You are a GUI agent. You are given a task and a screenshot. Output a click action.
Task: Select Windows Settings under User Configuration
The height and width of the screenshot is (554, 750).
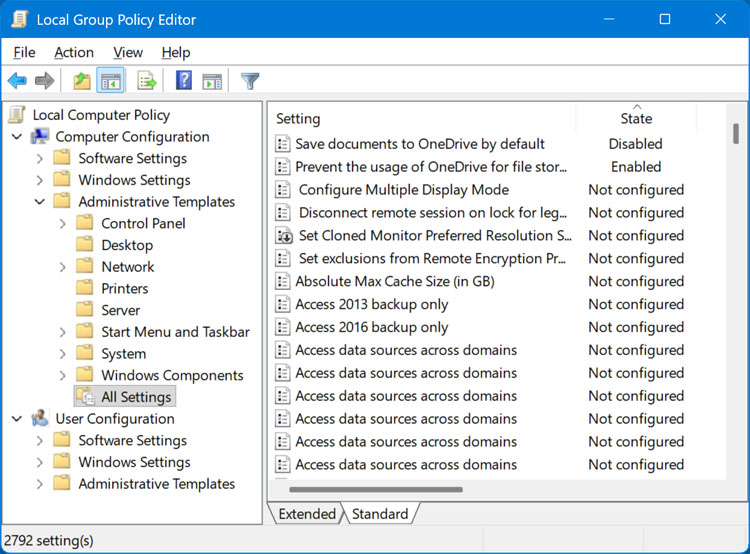[134, 462]
